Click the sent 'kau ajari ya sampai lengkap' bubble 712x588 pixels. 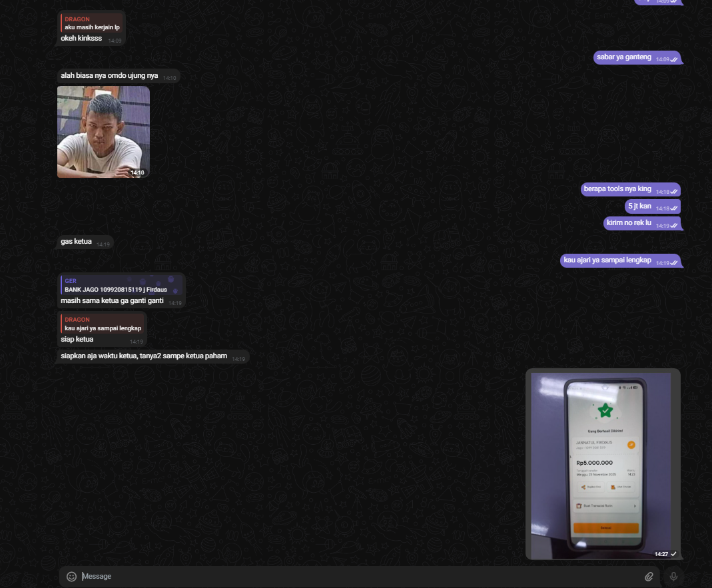click(x=607, y=260)
